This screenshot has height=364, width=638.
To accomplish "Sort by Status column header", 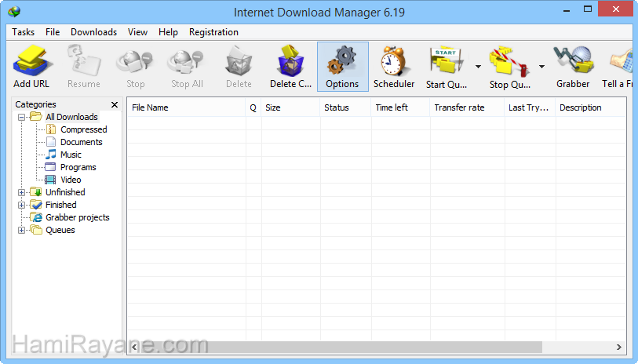I will coord(345,107).
